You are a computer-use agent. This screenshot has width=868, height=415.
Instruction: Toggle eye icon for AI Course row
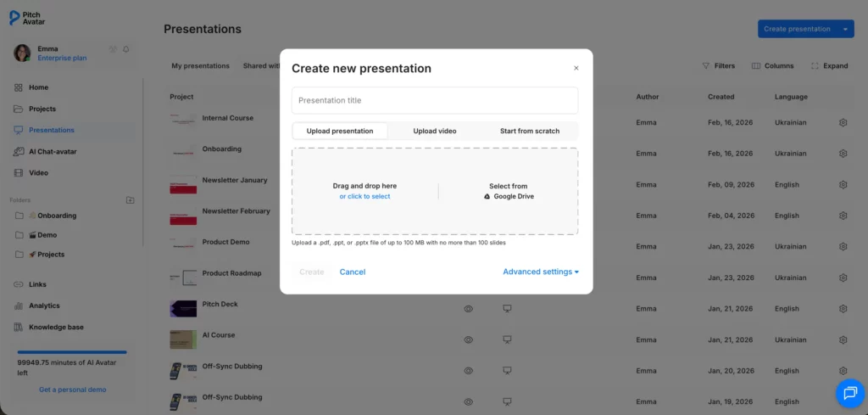pyautogui.click(x=468, y=339)
